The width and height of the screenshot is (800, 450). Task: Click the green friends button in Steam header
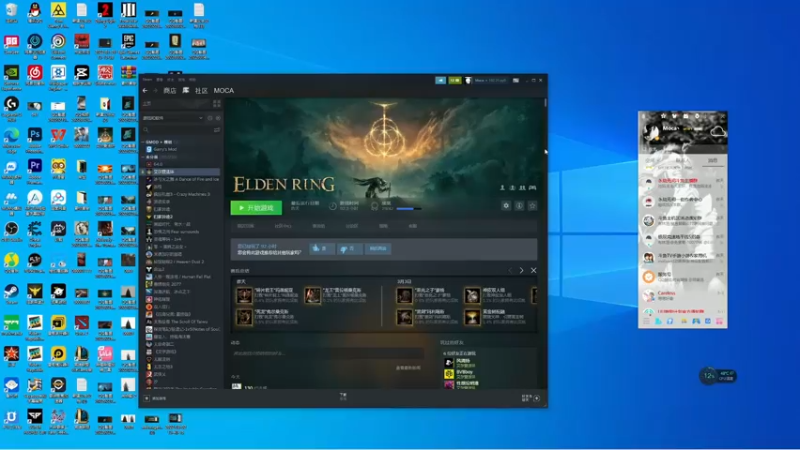pos(455,80)
